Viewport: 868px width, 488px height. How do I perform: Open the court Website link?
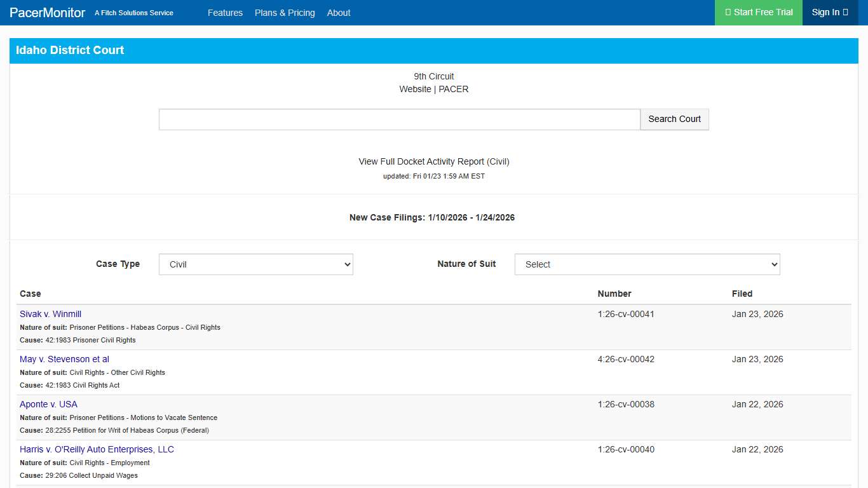(x=415, y=89)
